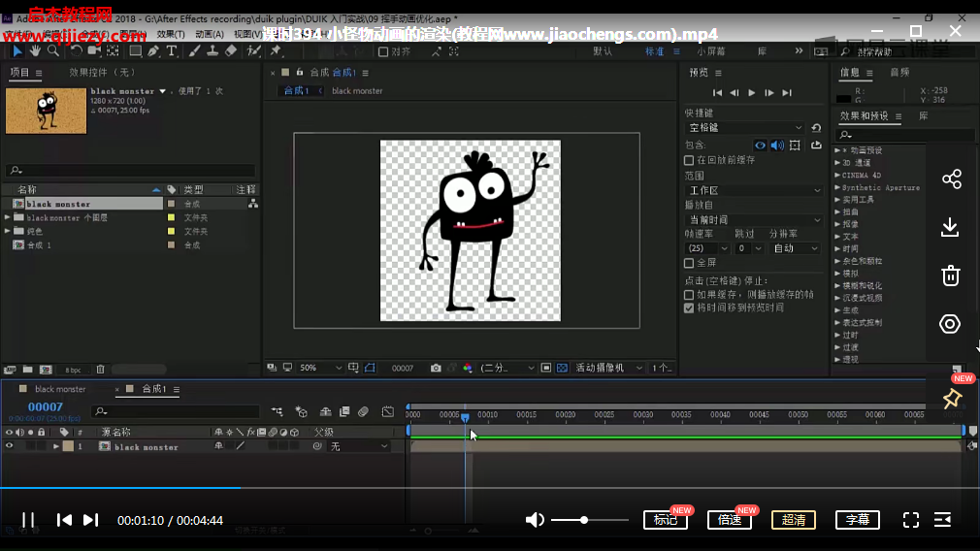Open the resolution auto dropdown
Image resolution: width=980 pixels, height=551 pixels.
(795, 248)
